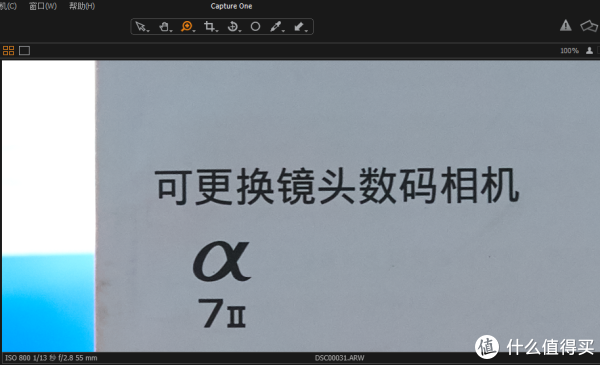
Task: Select the circular Spot Removal tool
Action: click(x=255, y=26)
